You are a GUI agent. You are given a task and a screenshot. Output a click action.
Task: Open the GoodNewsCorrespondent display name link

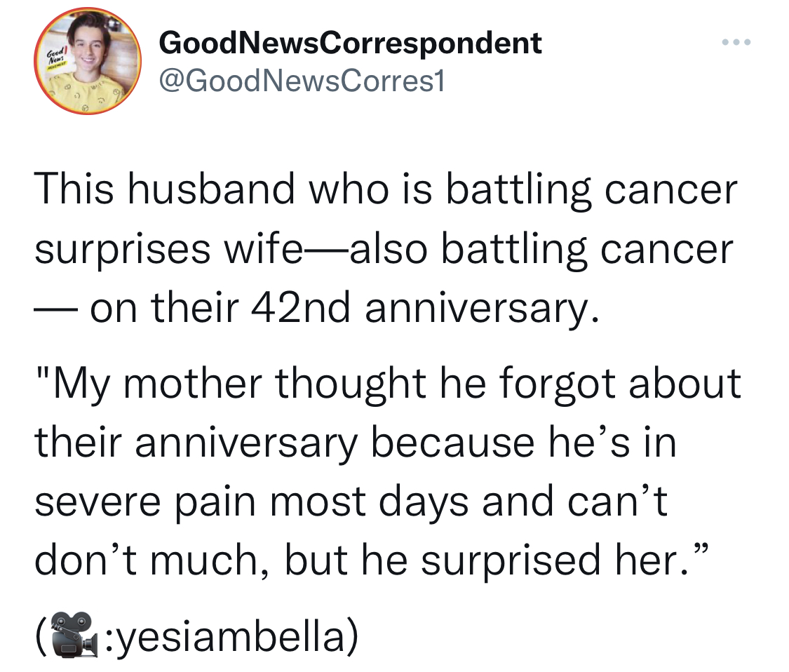(x=350, y=43)
